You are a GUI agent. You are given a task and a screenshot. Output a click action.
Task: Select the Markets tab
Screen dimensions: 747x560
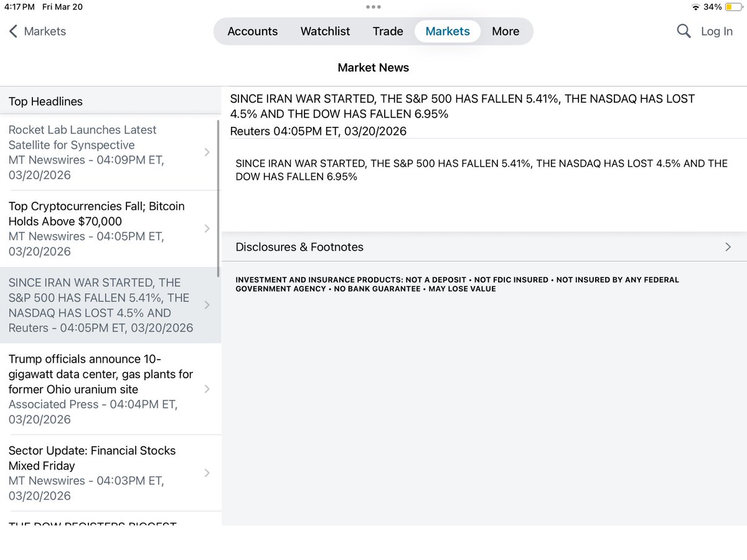point(448,31)
